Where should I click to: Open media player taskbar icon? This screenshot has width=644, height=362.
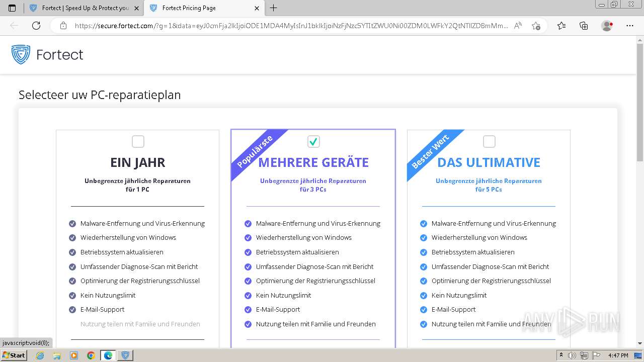point(74,355)
